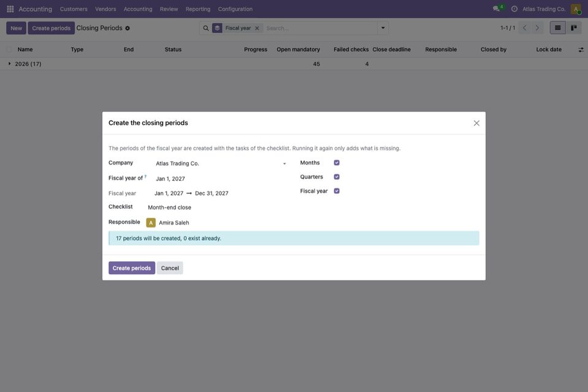
Task: Select all rows checkbox in header
Action: coord(9,50)
